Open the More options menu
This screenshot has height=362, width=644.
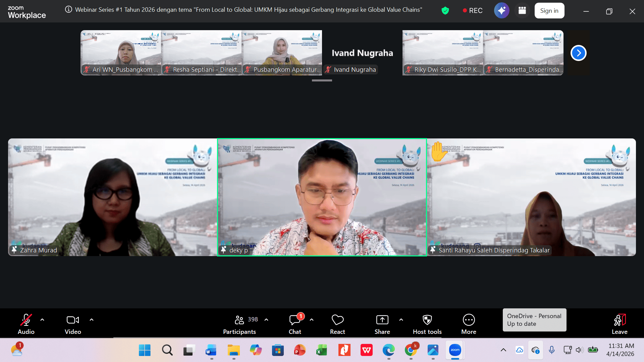[469, 324]
